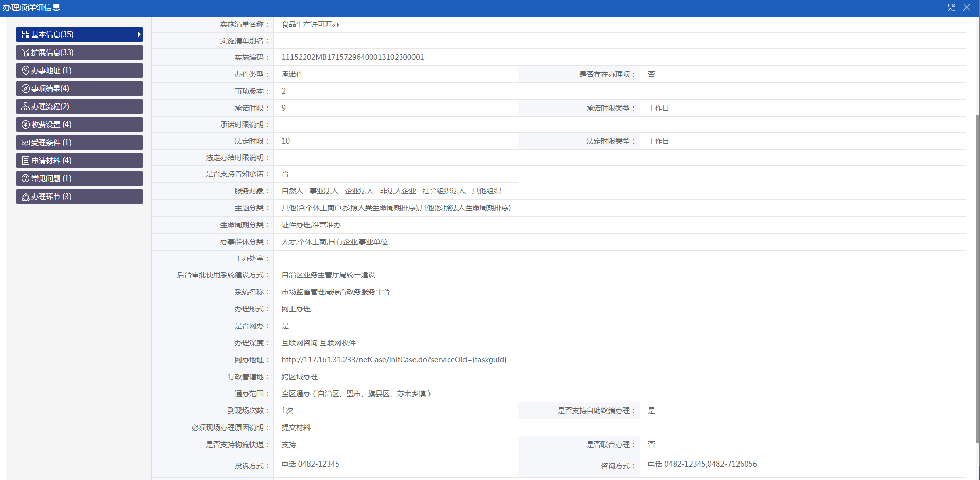980x480 pixels.
Task: Click the document icon for 申请材料
Action: [25, 161]
